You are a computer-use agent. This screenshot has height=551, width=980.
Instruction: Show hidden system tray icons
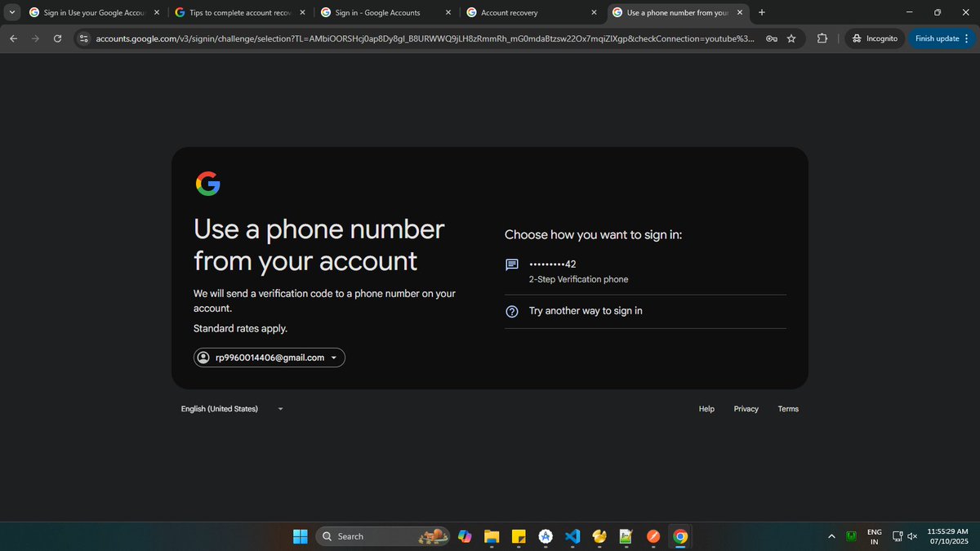click(x=831, y=536)
